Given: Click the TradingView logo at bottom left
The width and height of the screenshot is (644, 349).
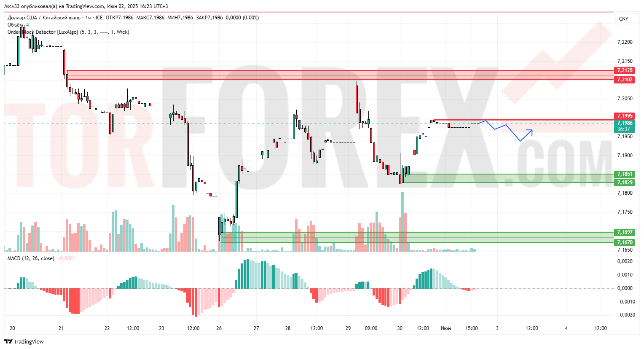Looking at the screenshot, I should point(24,341).
